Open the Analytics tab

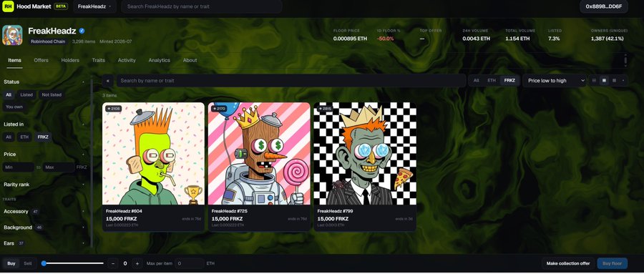(160, 60)
